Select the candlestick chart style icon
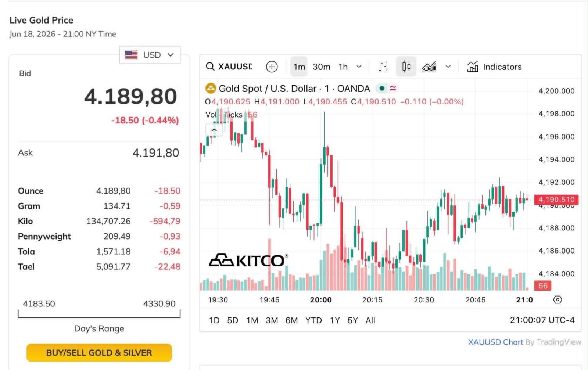 (406, 67)
